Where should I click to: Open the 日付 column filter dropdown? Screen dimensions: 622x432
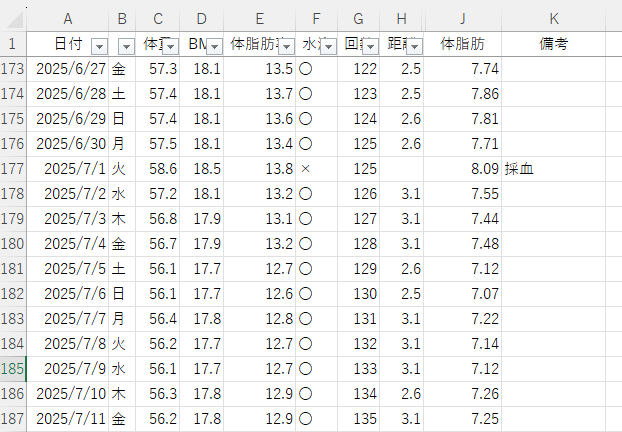click(x=99, y=47)
